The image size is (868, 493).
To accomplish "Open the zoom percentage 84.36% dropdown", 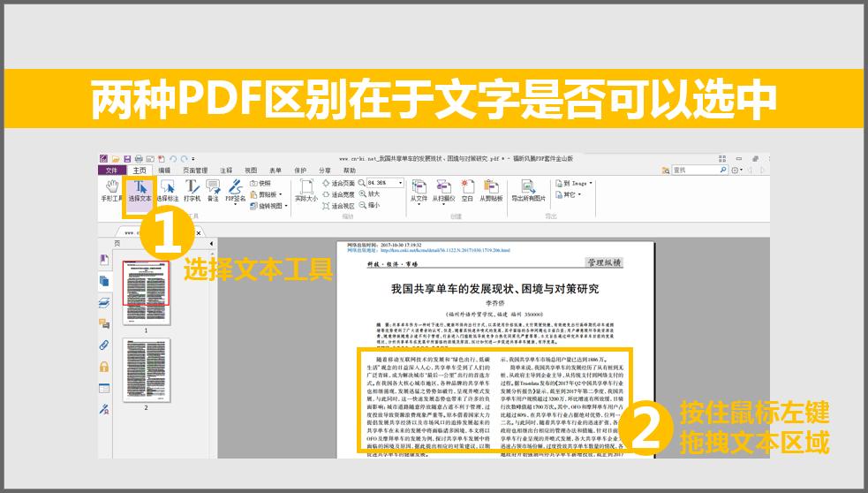I will (400, 182).
